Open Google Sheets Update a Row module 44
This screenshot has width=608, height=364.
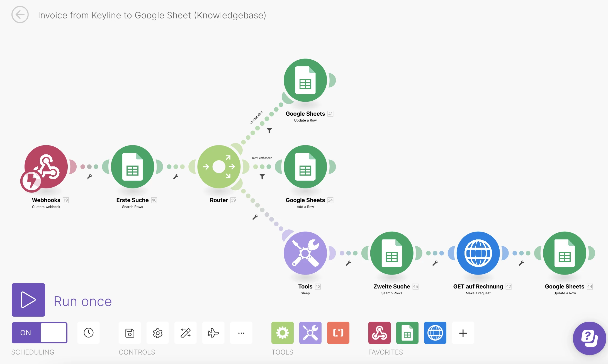[565, 253]
